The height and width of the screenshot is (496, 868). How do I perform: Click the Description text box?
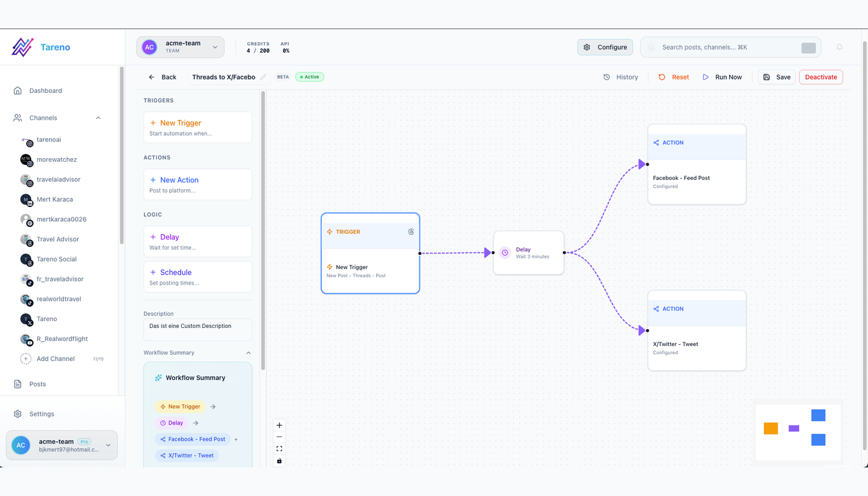pyautogui.click(x=198, y=330)
